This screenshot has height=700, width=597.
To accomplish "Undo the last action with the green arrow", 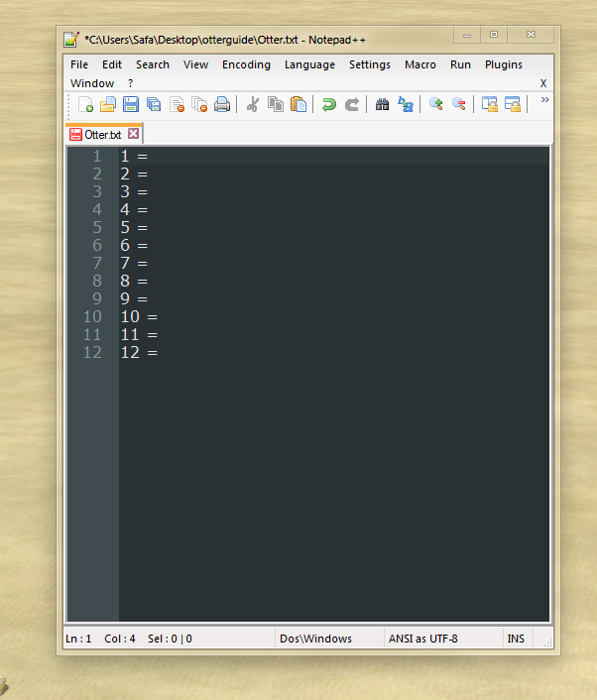I will (329, 104).
